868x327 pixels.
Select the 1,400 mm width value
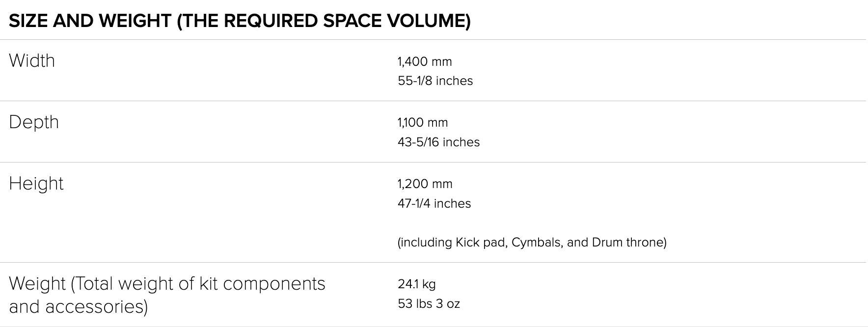[425, 61]
